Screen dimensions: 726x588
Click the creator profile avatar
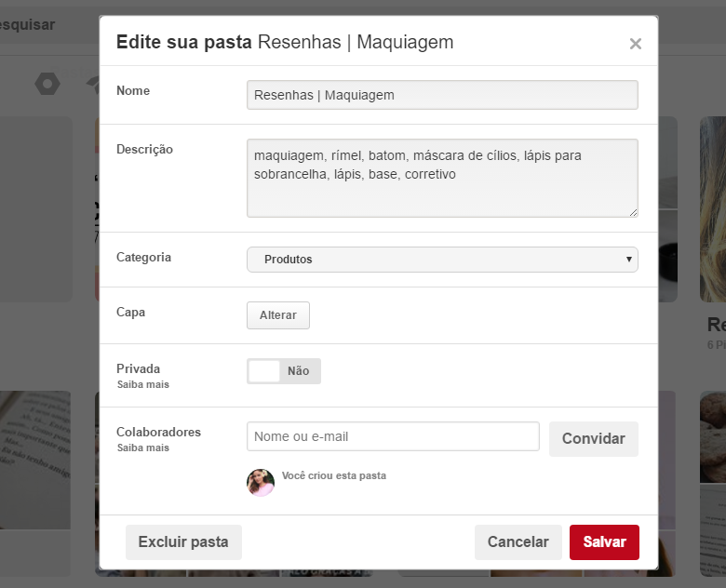pos(261,483)
